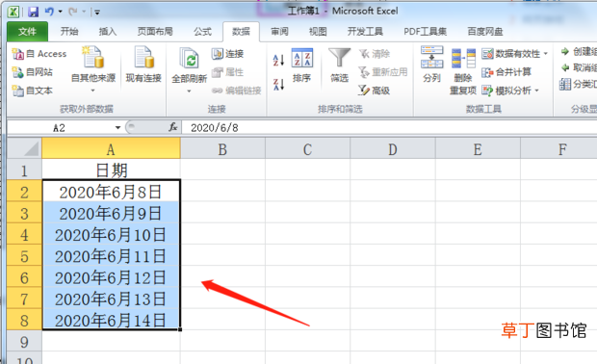Click the Redo icon in quick access toolbar
Image resolution: width=597 pixels, height=364 pixels.
(x=72, y=12)
